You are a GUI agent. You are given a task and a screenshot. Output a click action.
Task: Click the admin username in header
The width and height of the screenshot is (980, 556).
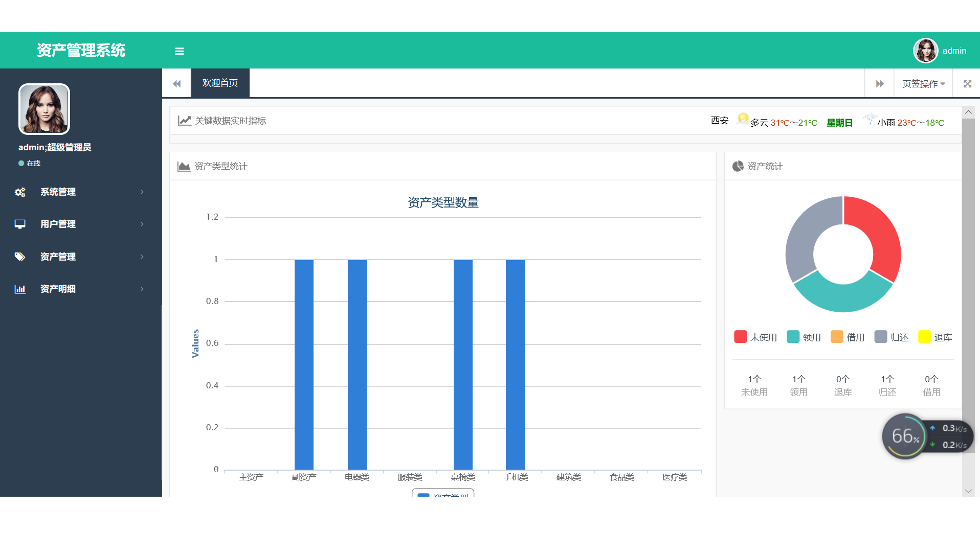(954, 51)
